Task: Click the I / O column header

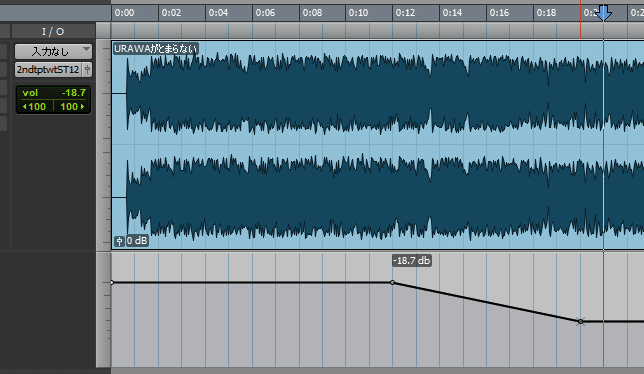Action: (53, 31)
